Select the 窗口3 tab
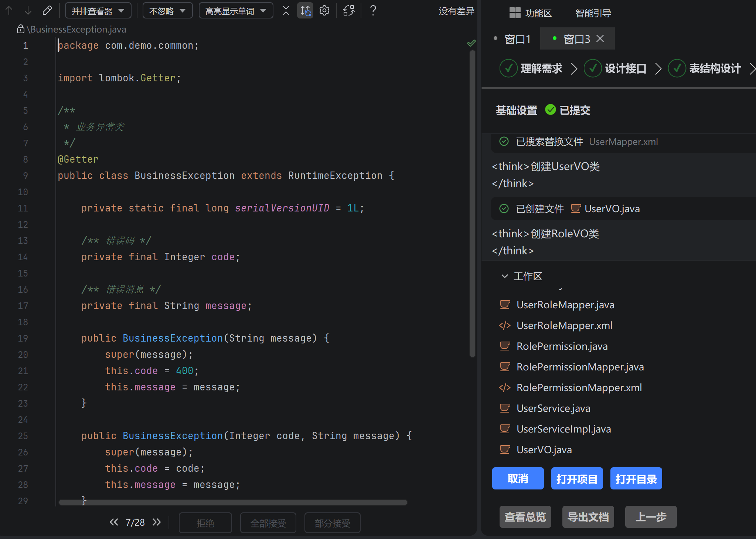The width and height of the screenshot is (756, 539). [577, 39]
